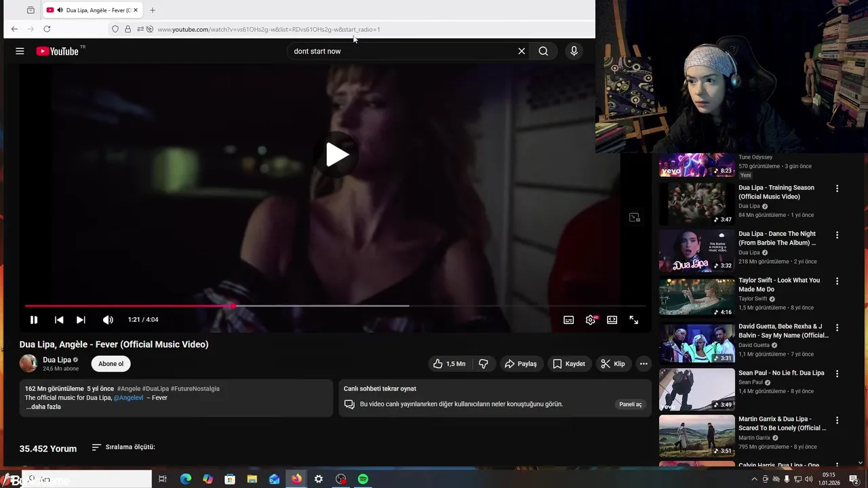
Task: Like the video (1,5 Mn)
Action: coord(449,364)
